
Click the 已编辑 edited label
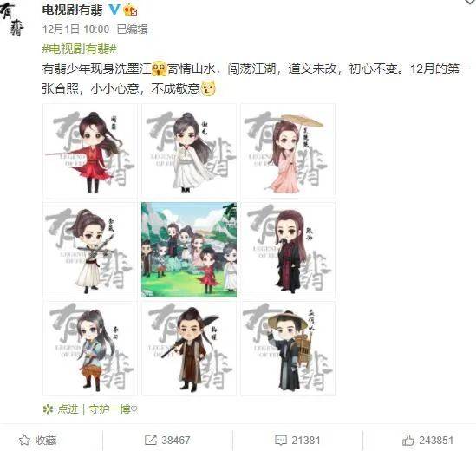pos(133,29)
